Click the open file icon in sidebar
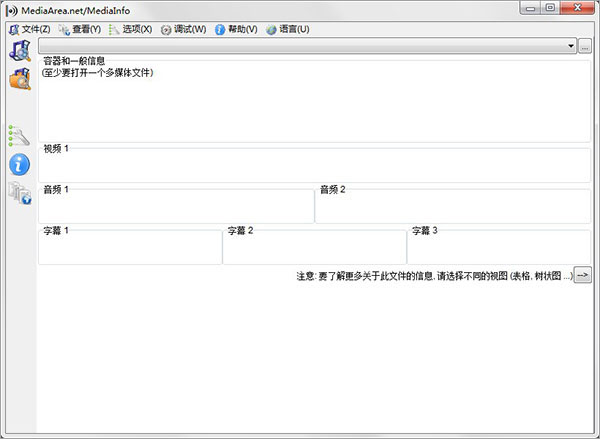 20,51
